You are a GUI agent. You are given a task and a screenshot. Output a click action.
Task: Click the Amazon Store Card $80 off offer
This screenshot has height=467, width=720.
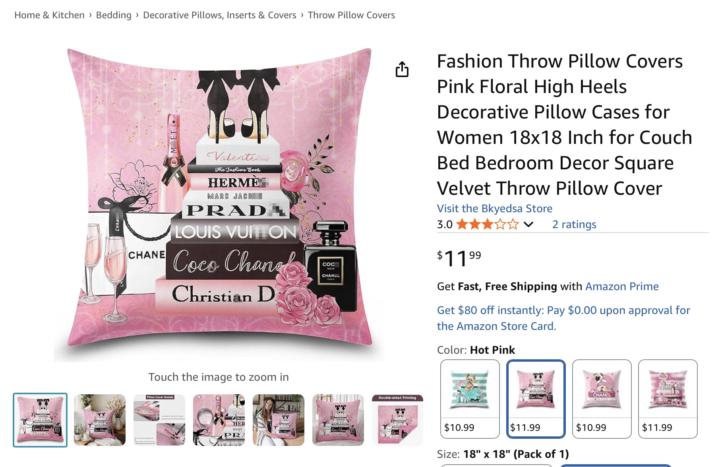563,318
